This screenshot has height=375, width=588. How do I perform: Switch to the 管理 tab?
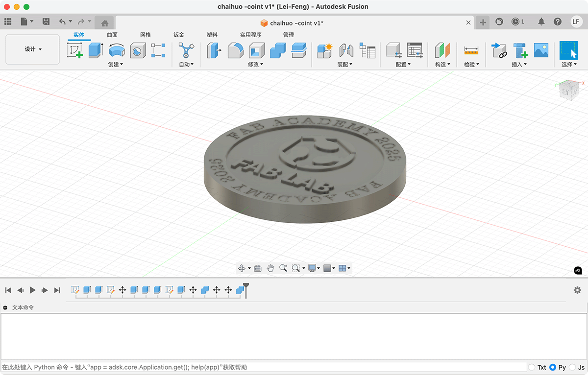tap(289, 35)
